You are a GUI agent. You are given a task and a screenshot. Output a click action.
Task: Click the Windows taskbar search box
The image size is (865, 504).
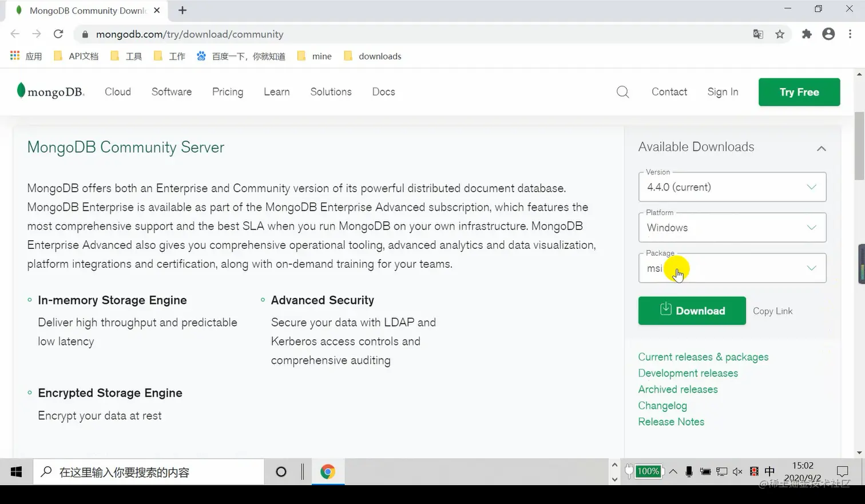point(149,472)
